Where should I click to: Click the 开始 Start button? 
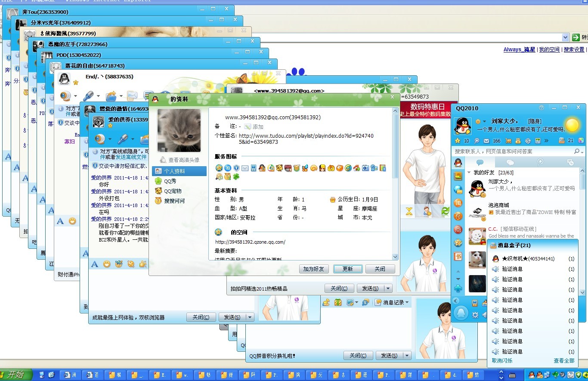point(16,375)
